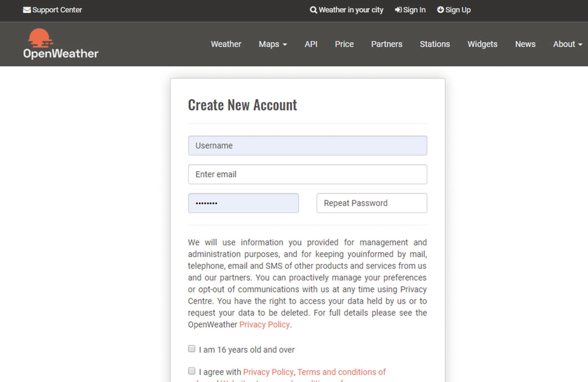
Task: Open the Privacy Policy link in the paragraph
Action: coord(264,325)
